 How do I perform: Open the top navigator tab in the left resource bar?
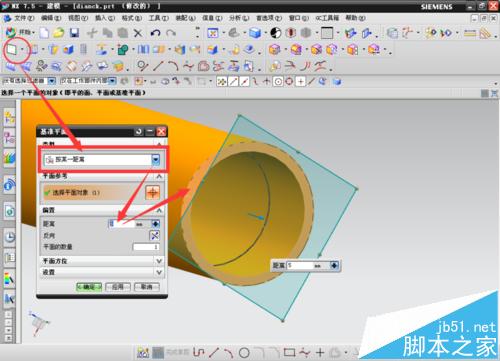coord(9,117)
